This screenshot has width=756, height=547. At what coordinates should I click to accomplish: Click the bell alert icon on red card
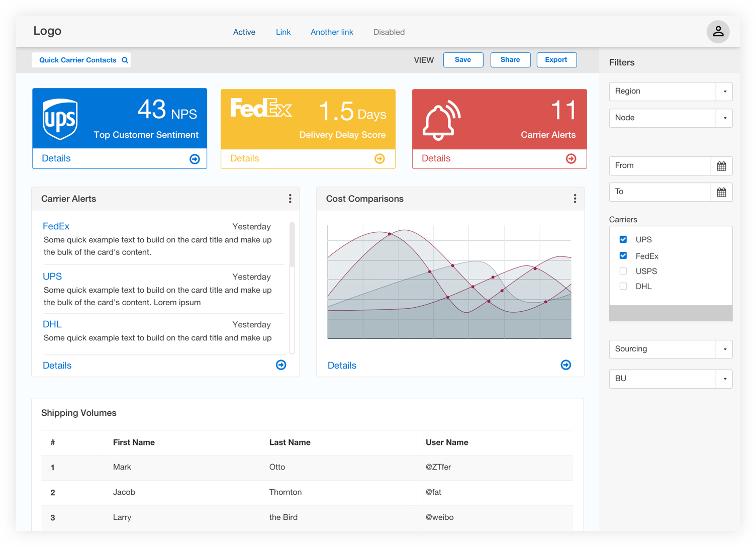pos(441,120)
